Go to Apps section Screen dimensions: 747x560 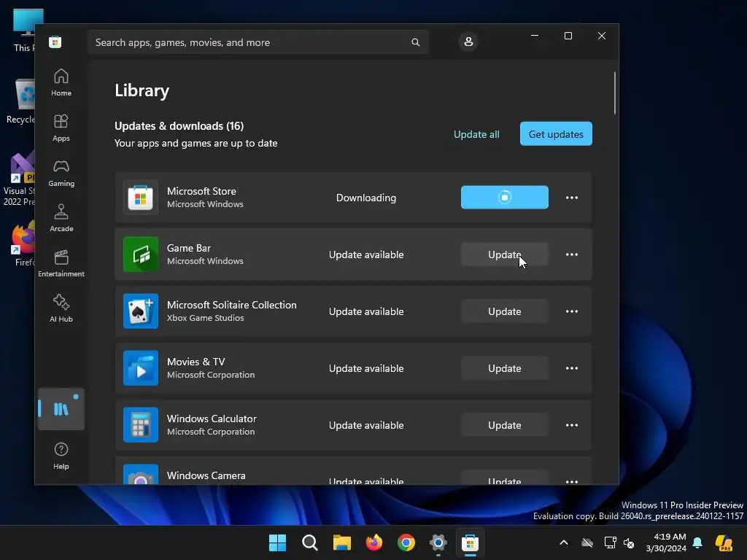(61, 128)
